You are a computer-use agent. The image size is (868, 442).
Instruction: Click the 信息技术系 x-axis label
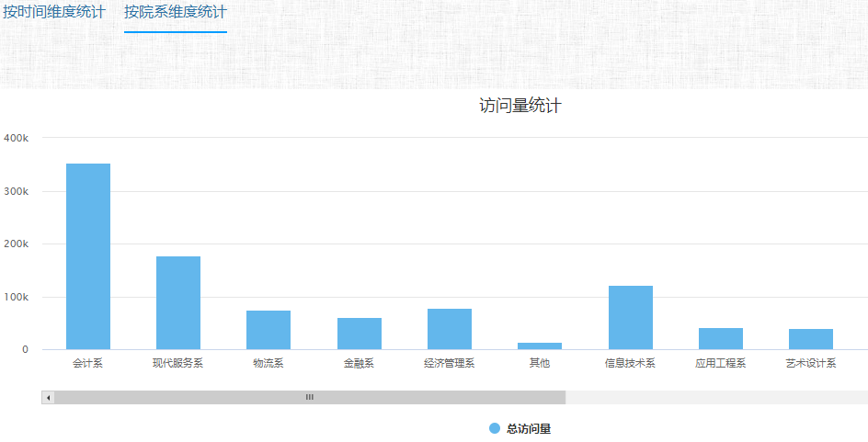click(x=630, y=363)
